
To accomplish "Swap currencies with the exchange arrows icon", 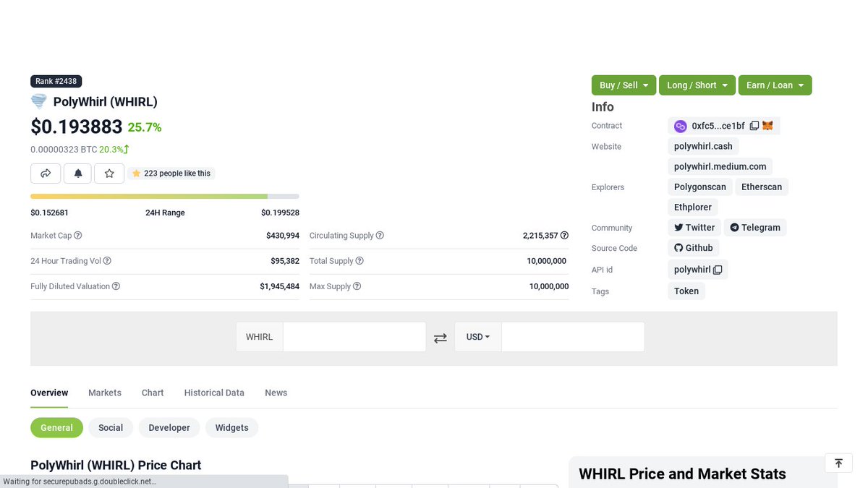I will pos(440,338).
